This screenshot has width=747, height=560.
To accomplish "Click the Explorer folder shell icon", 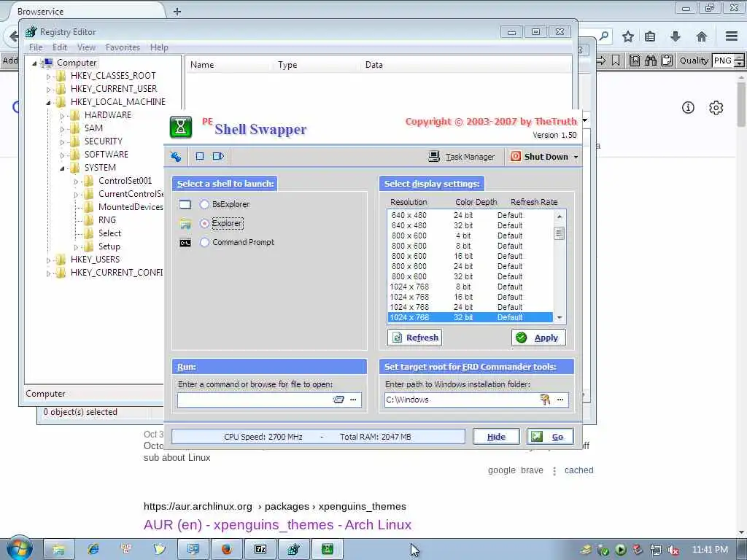I will [x=185, y=223].
